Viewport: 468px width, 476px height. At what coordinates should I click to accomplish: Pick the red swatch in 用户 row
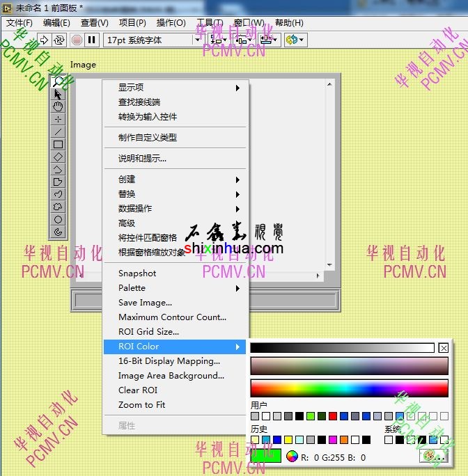333,416
